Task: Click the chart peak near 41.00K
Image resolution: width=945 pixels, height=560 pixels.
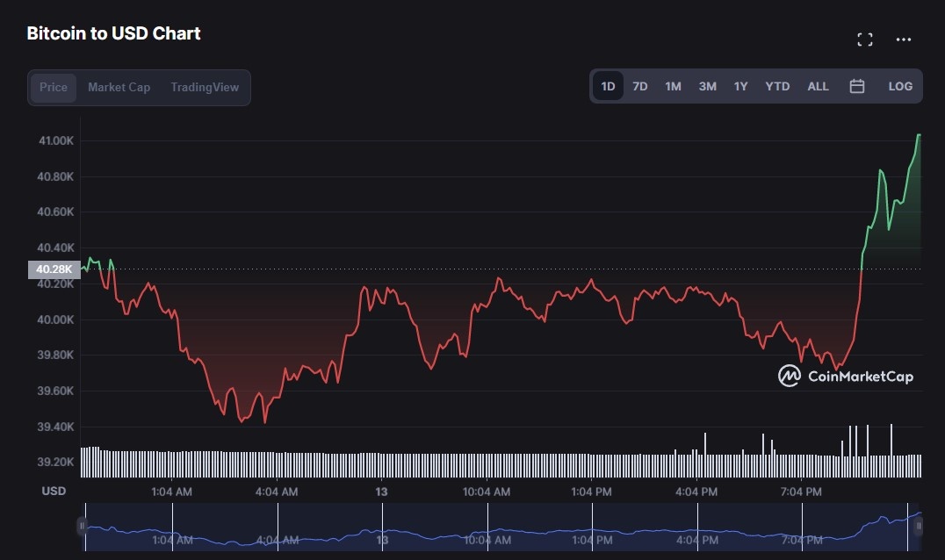Action: pos(919,135)
